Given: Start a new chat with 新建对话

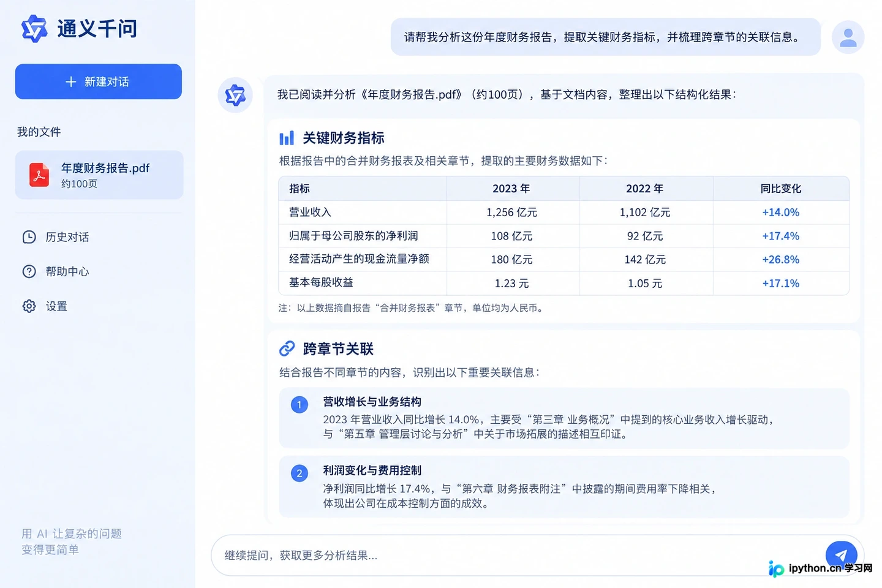Looking at the screenshot, I should 99,81.
